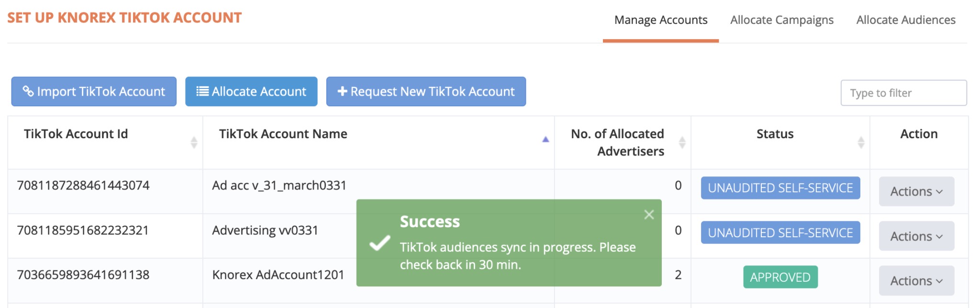Click the link icon on Import TikTok Account
This screenshot has width=980, height=308.
[x=28, y=91]
